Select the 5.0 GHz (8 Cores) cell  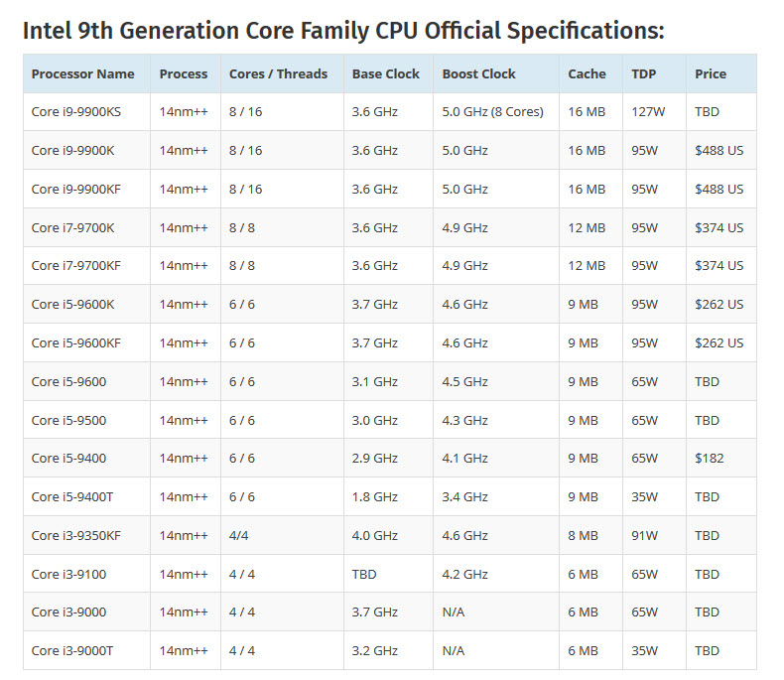tap(492, 112)
